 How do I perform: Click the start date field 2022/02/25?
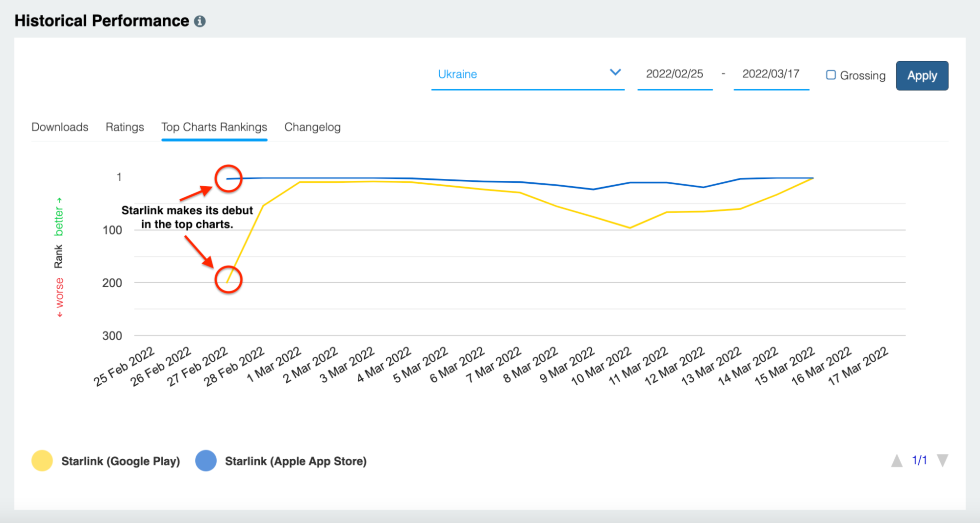pyautogui.click(x=675, y=75)
